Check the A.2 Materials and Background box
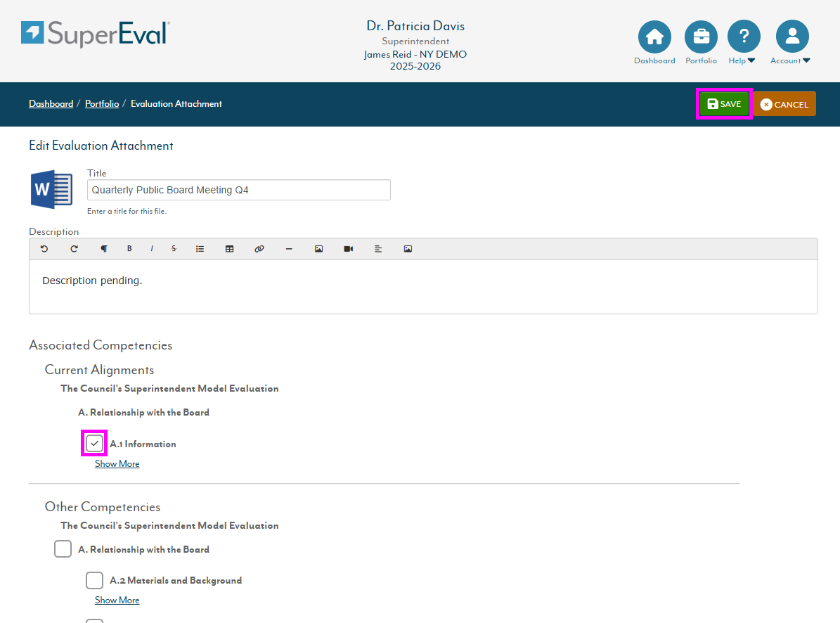Image resolution: width=840 pixels, height=623 pixels. [x=95, y=580]
